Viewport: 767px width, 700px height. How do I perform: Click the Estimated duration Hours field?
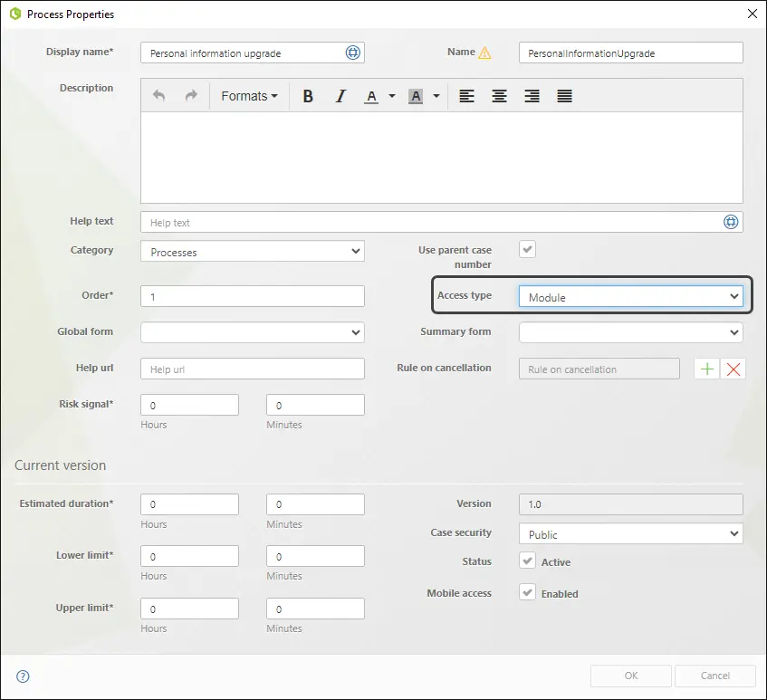190,504
